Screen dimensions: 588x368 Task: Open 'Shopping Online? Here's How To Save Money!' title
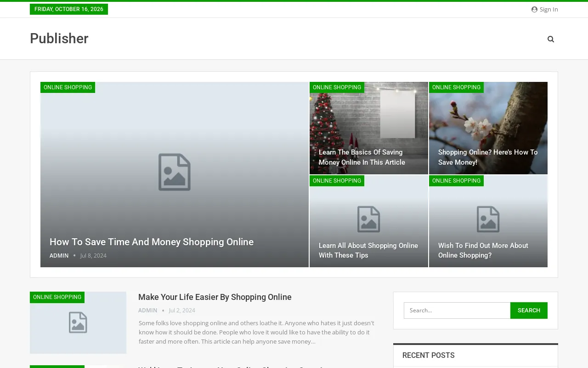(488, 157)
